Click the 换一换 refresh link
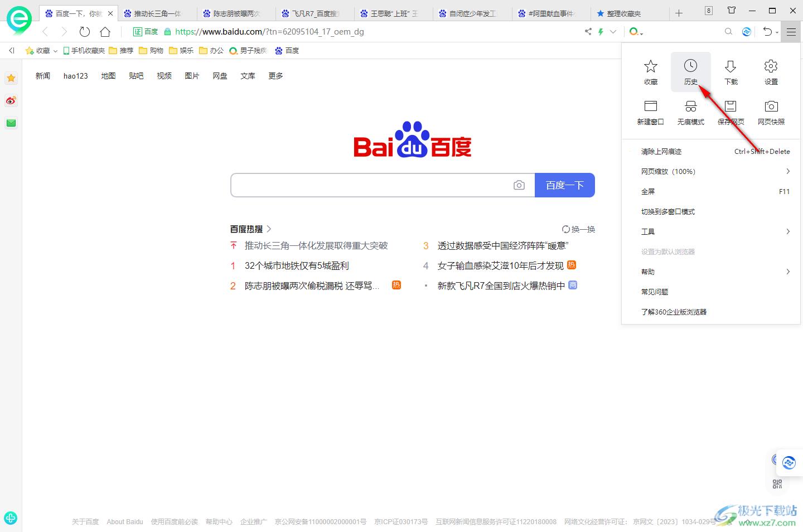 coord(578,229)
